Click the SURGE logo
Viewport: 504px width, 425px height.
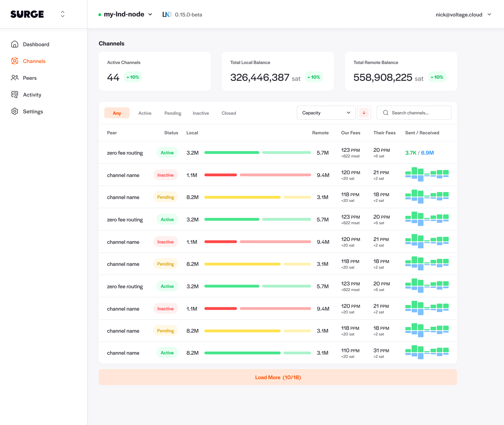pos(27,14)
